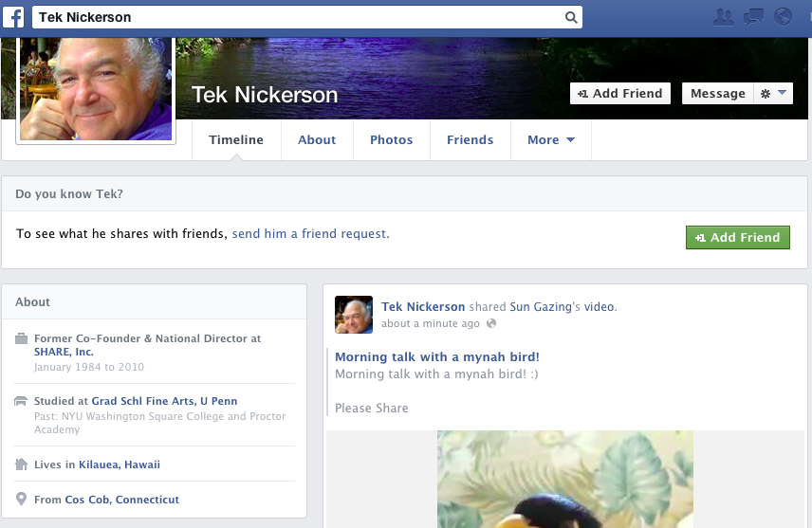This screenshot has width=812, height=528.
Task: Expand the More tab dropdown
Action: 551,140
